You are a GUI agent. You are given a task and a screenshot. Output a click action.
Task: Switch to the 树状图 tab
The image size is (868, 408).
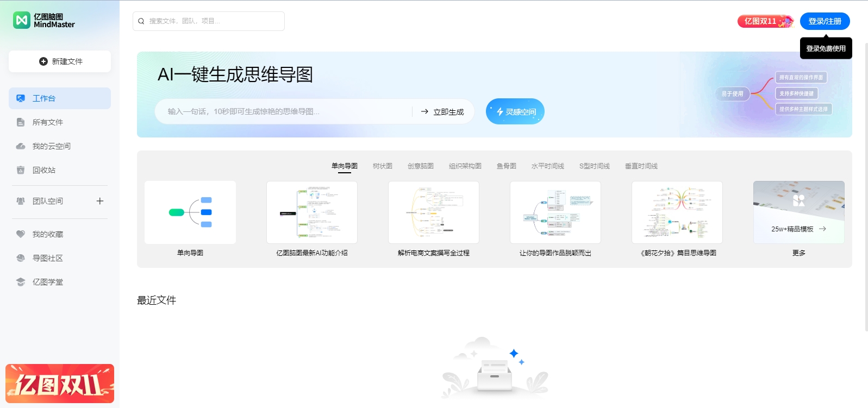pyautogui.click(x=383, y=166)
